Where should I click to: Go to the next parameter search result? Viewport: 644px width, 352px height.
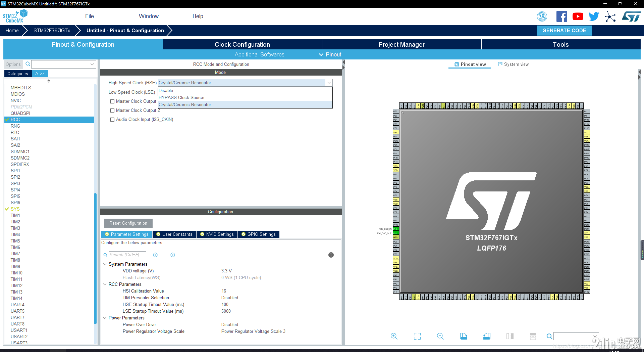tap(173, 255)
